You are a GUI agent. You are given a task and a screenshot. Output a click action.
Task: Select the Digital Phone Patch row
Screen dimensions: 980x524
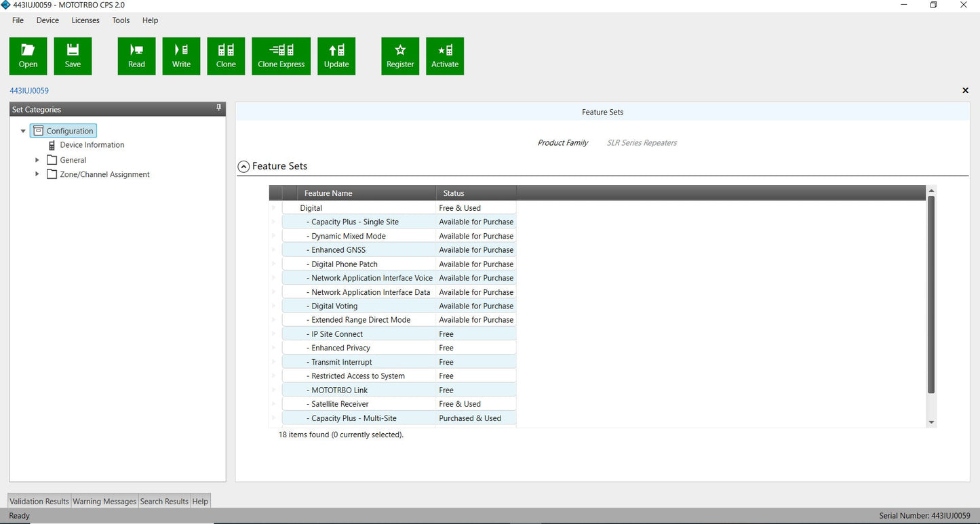(x=399, y=264)
